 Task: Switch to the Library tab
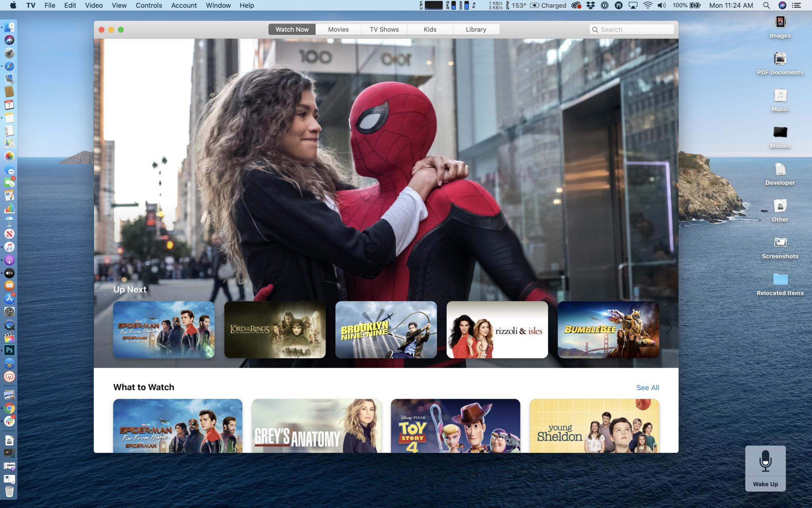tap(476, 29)
